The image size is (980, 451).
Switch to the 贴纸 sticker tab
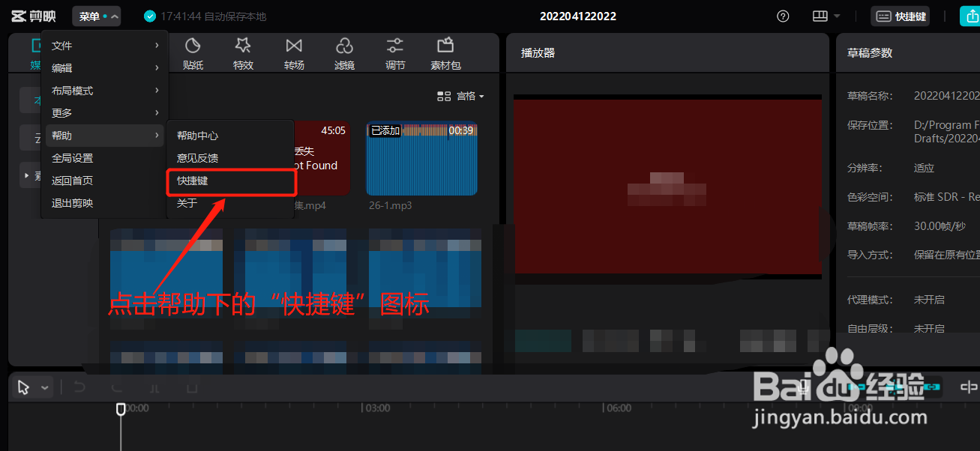[x=193, y=54]
